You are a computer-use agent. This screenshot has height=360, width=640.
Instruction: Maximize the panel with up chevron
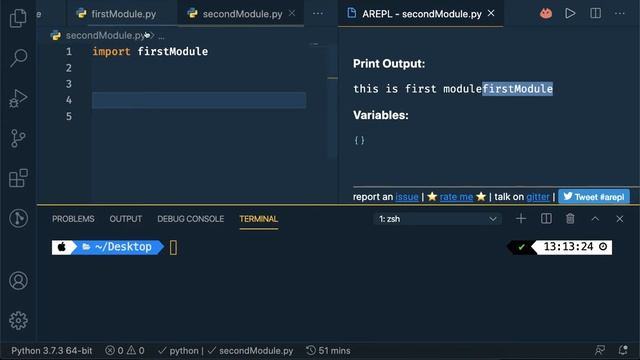pos(595,219)
